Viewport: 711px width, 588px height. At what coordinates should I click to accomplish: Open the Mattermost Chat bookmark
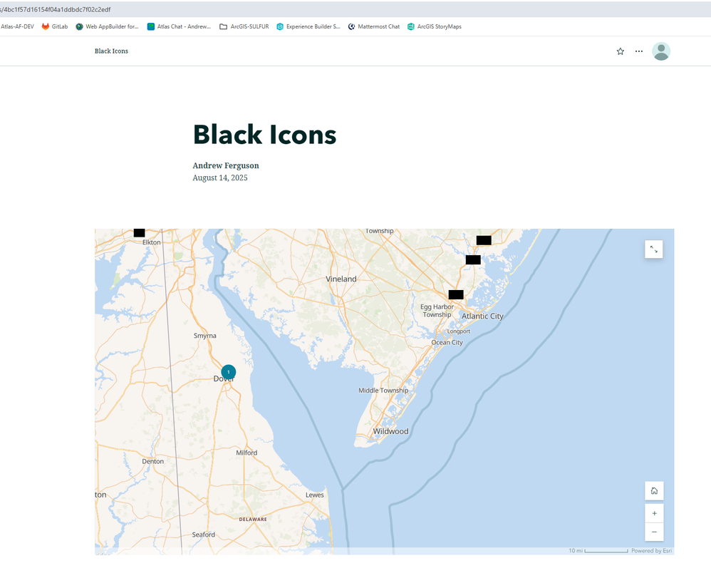[x=374, y=26]
